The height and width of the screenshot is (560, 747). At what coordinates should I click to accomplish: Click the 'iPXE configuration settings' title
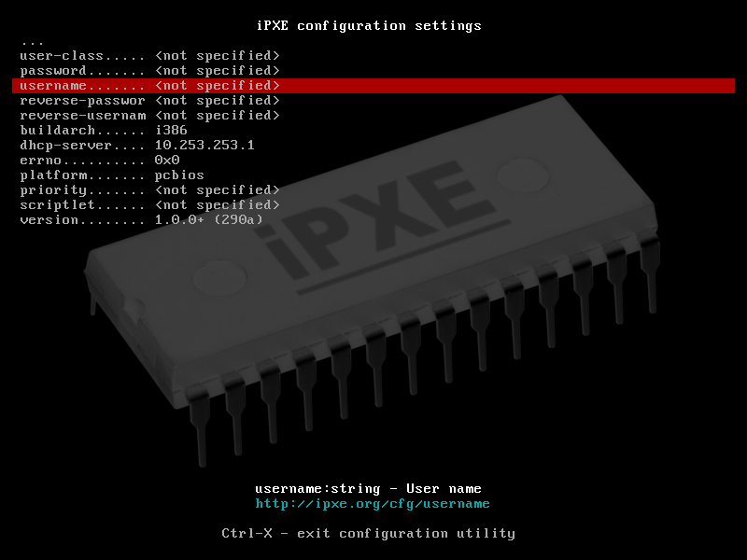[x=368, y=25]
